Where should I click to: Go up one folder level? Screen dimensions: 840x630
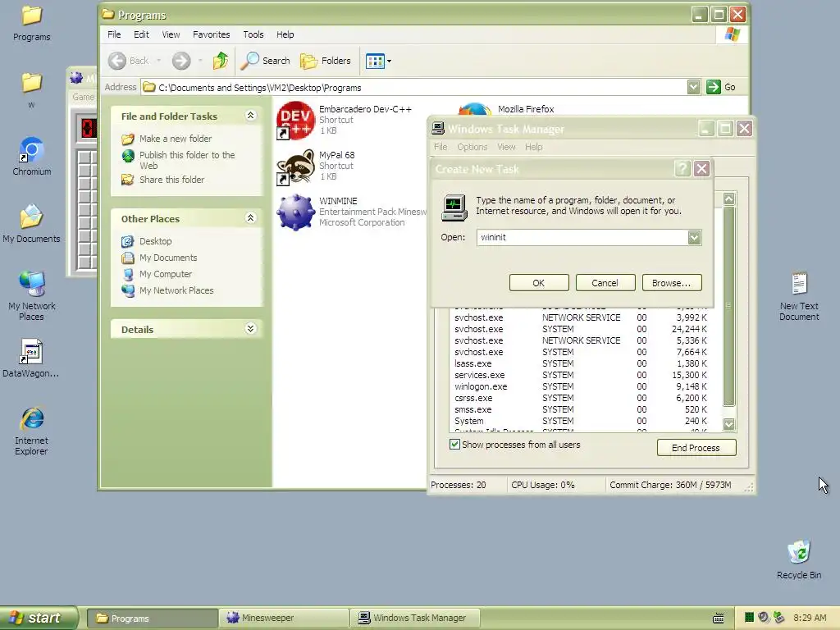220,61
